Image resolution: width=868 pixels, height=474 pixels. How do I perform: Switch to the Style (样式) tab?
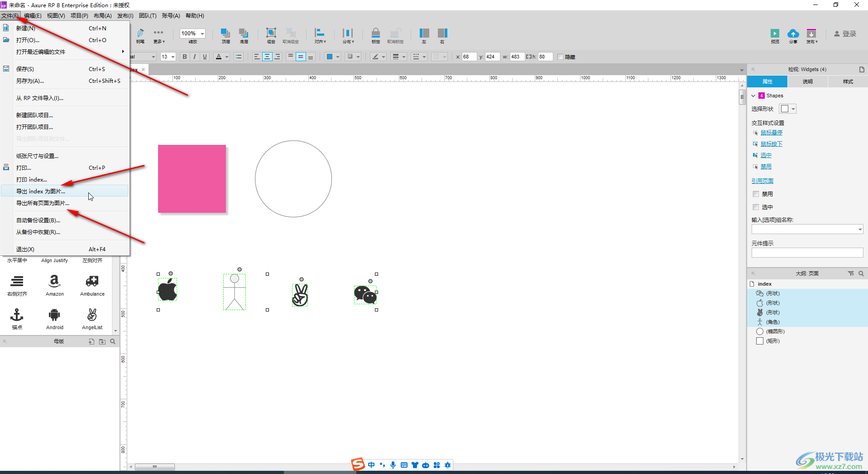click(848, 81)
